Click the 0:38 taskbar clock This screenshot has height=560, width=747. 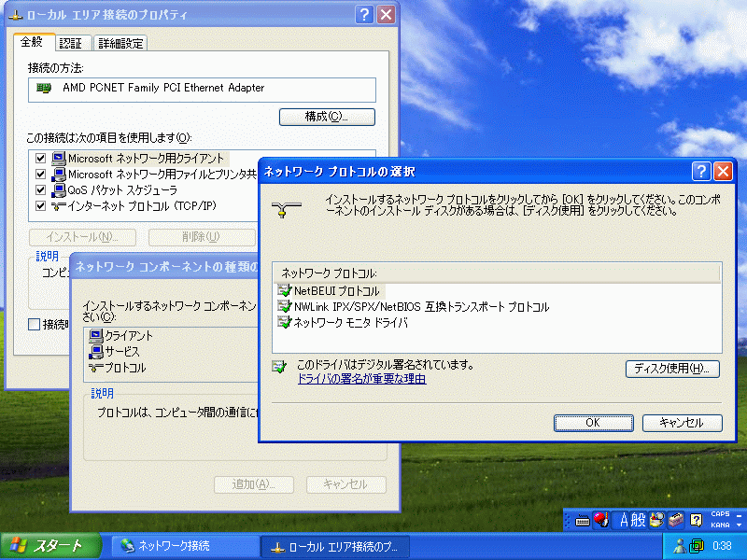click(722, 546)
